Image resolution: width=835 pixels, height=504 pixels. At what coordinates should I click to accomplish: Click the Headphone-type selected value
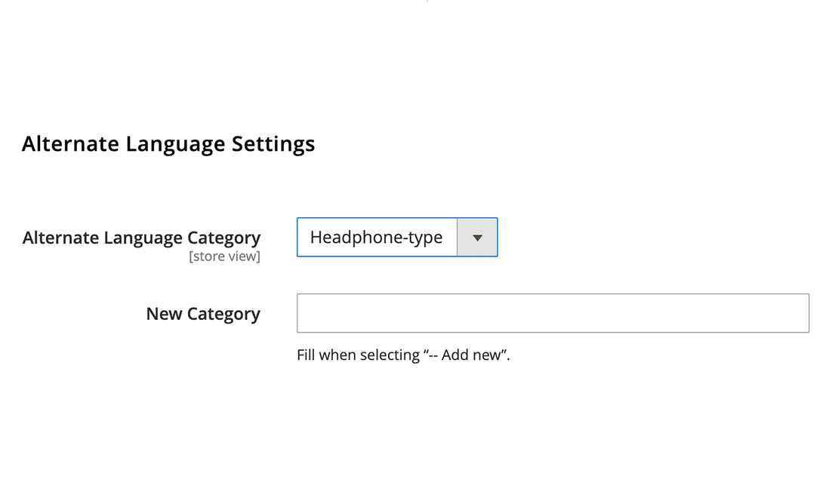[x=376, y=238]
